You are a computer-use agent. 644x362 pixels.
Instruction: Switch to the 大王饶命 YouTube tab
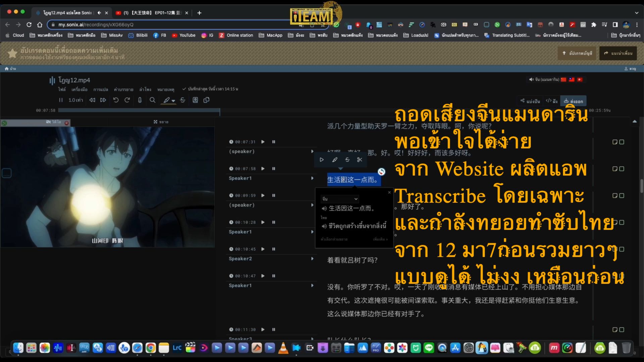tap(152, 13)
